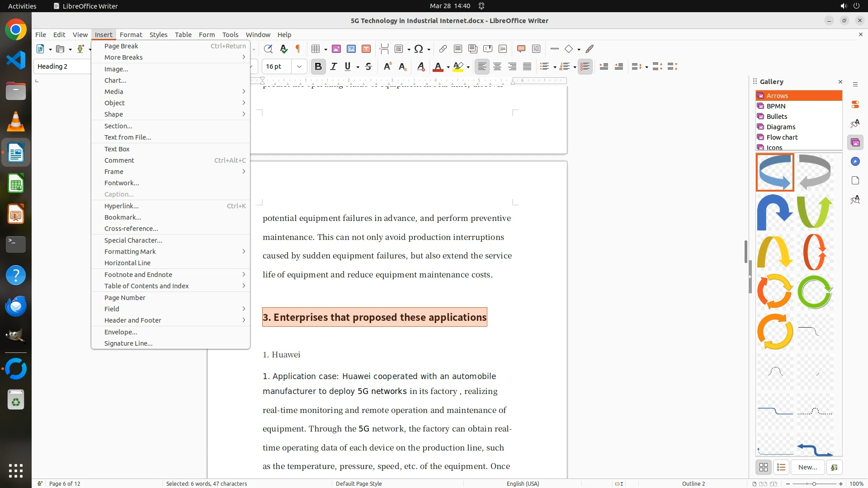Toggle Underline text button
The height and width of the screenshot is (488, 868).
click(x=347, y=66)
